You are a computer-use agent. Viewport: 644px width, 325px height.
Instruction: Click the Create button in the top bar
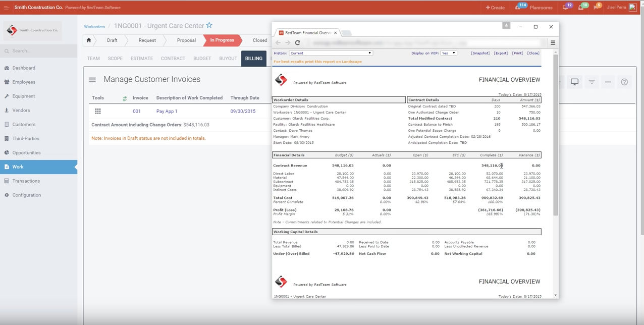pyautogui.click(x=495, y=8)
